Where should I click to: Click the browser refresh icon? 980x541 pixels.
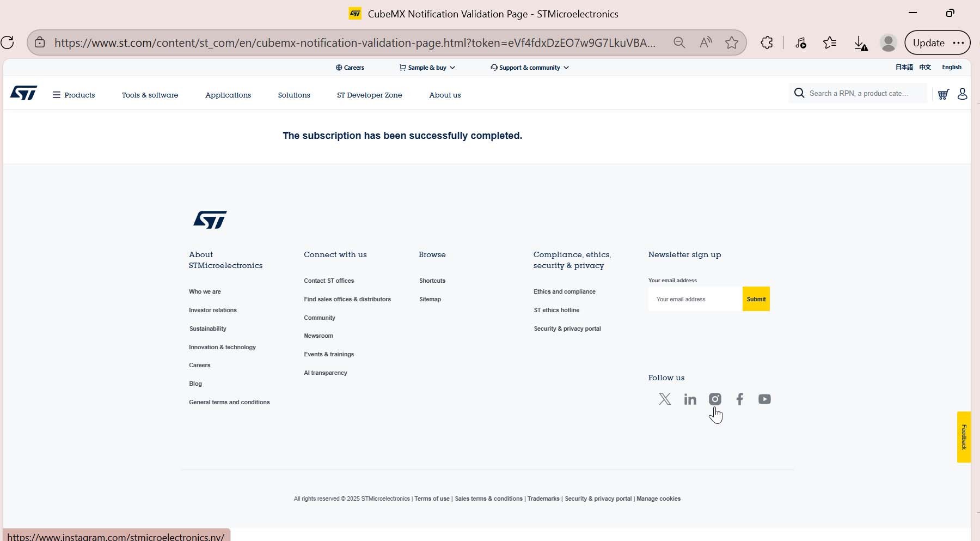pyautogui.click(x=7, y=42)
